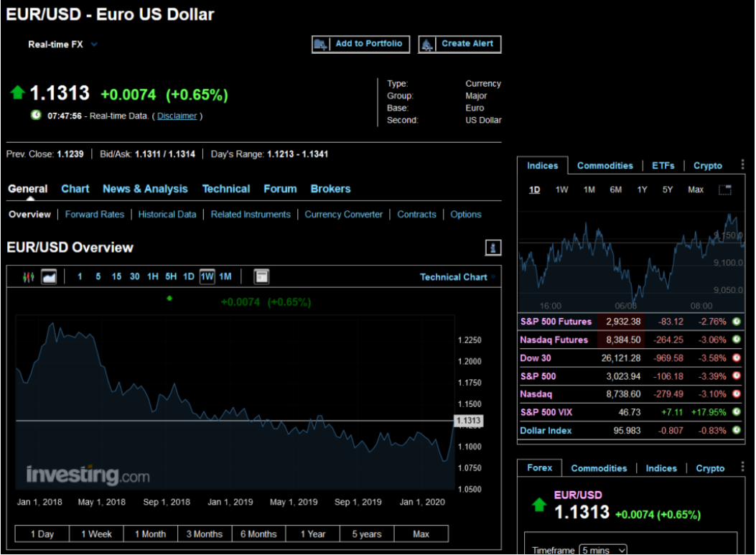Screen dimensions: 756x555
Task: Click the red clock icon for S&P 500 row
Action: 736,376
